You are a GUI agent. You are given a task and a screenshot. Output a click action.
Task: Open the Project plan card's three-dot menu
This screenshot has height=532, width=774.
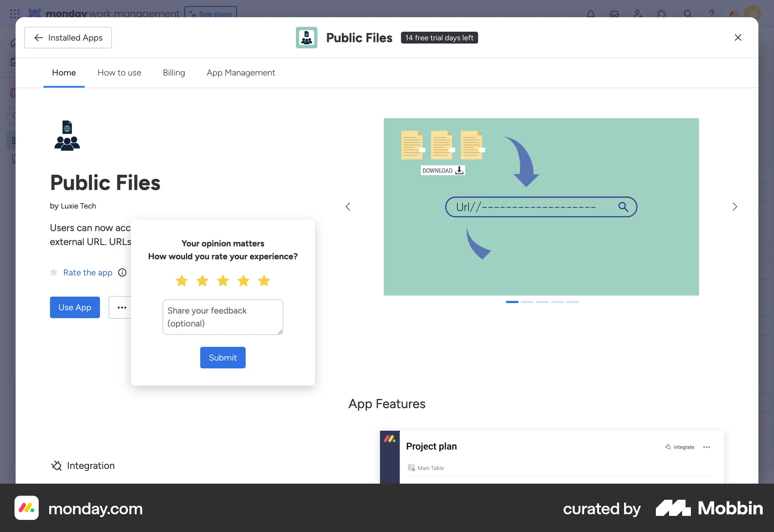click(706, 447)
